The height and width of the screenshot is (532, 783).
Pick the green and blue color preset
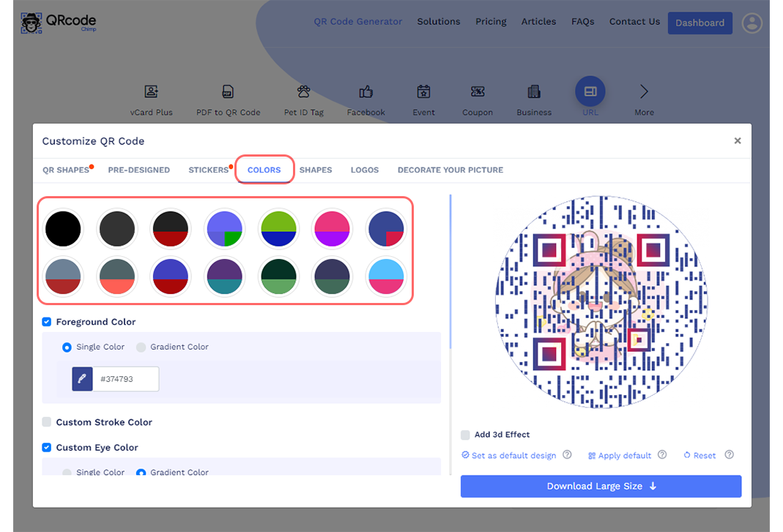click(279, 228)
